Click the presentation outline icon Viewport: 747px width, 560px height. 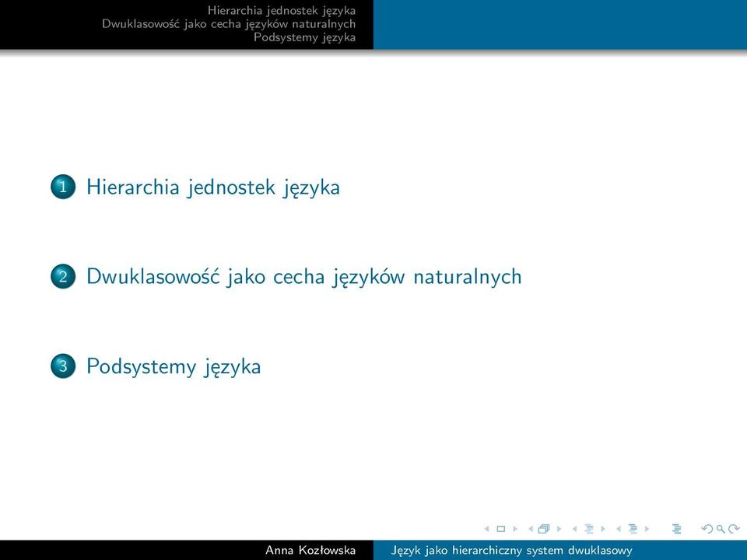point(676,529)
